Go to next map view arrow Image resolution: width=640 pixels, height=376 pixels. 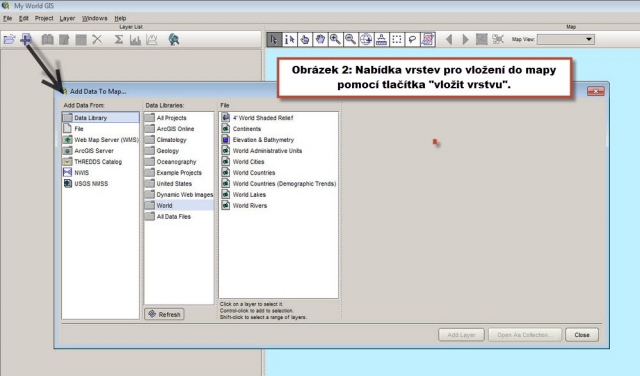tap(465, 39)
